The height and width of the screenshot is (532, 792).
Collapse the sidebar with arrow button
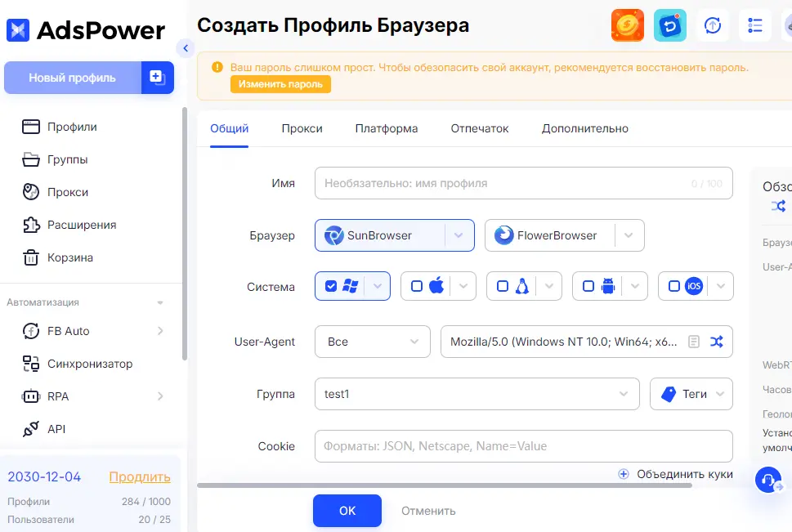[x=186, y=48]
